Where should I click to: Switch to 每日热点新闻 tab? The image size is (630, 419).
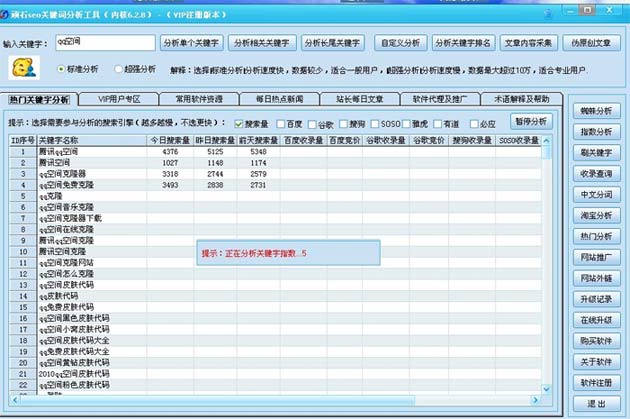(280, 99)
